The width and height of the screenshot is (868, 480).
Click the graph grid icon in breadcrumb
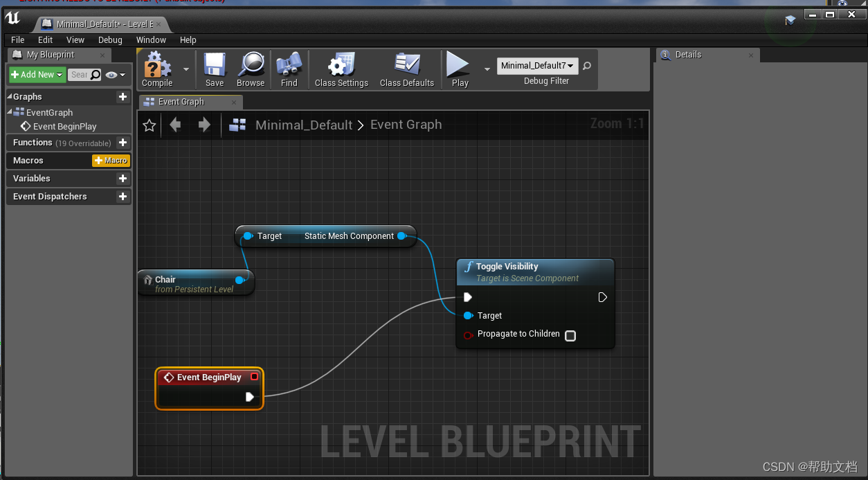[238, 125]
